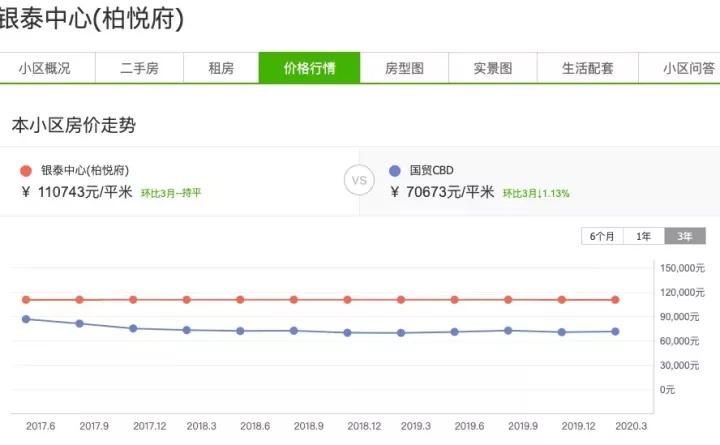Toggle the red 银泰中心(柏悦府) legend dot

pyautogui.click(x=26, y=171)
